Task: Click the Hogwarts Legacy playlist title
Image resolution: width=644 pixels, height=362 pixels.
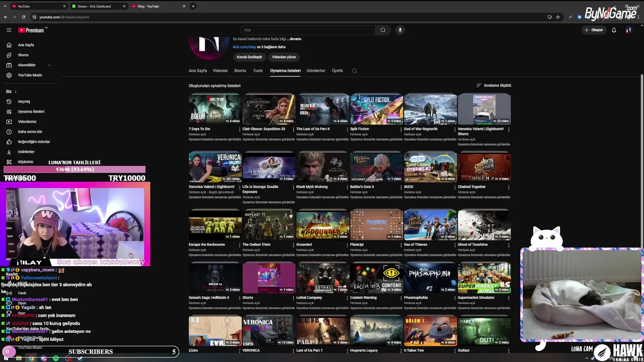Action: click(x=364, y=350)
